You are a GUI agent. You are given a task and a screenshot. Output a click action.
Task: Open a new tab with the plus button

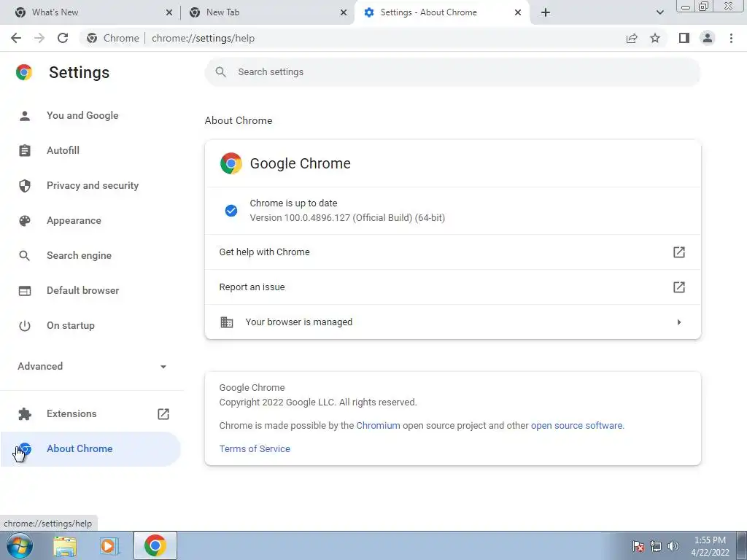[546, 12]
